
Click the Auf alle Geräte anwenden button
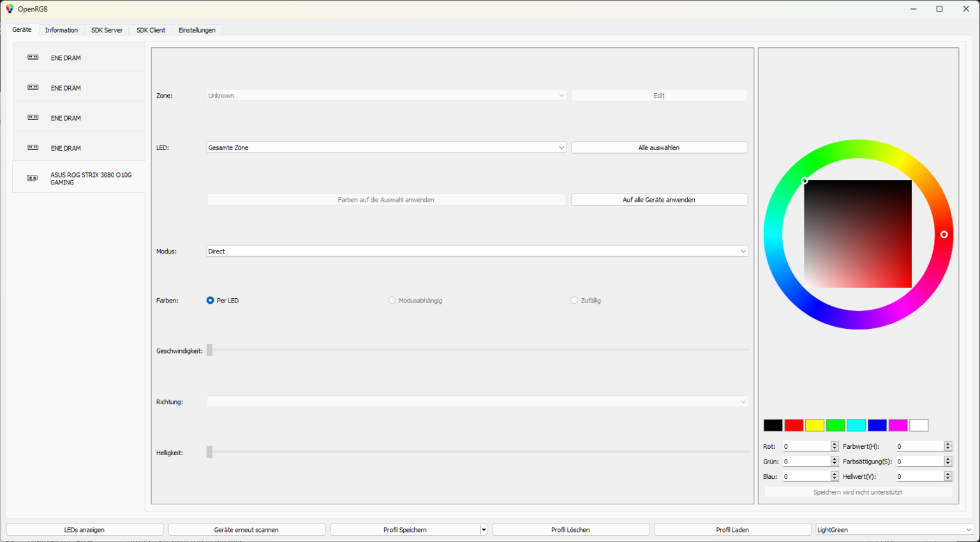point(658,200)
